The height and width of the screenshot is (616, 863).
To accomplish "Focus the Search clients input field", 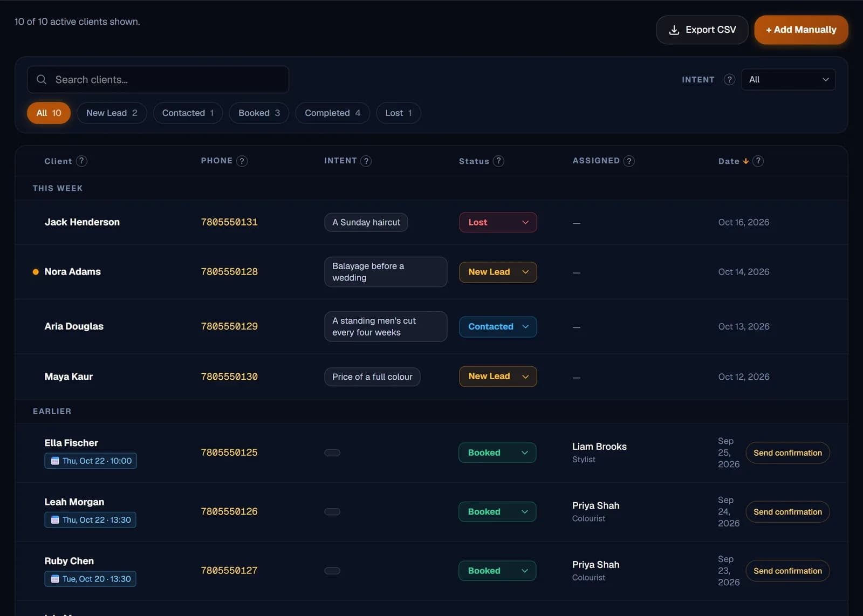I will coord(158,79).
